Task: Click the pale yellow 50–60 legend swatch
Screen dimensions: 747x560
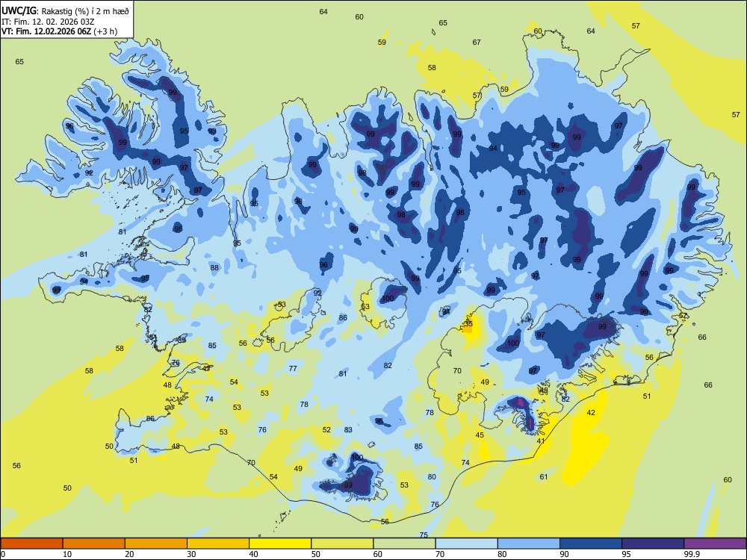Action: coord(342,544)
